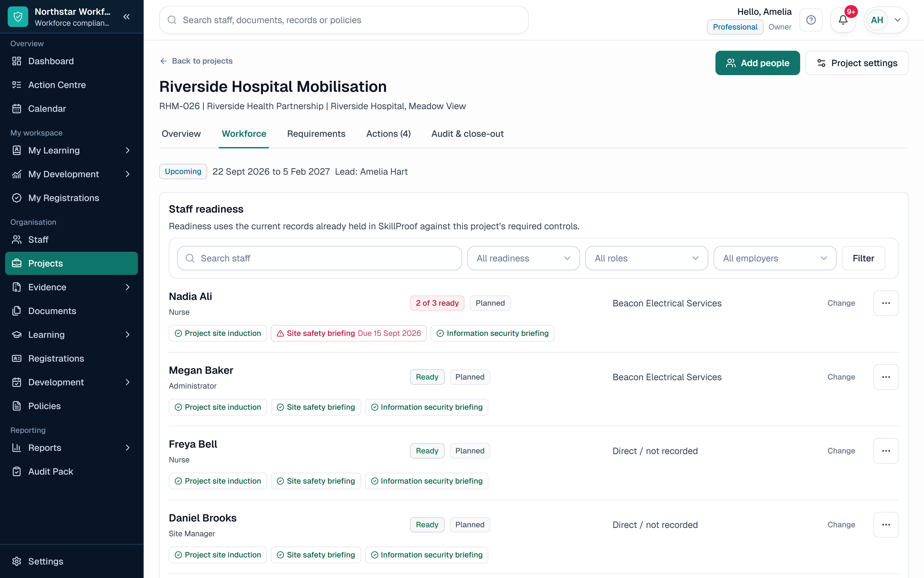Open the Actions (4) tab

tap(388, 134)
